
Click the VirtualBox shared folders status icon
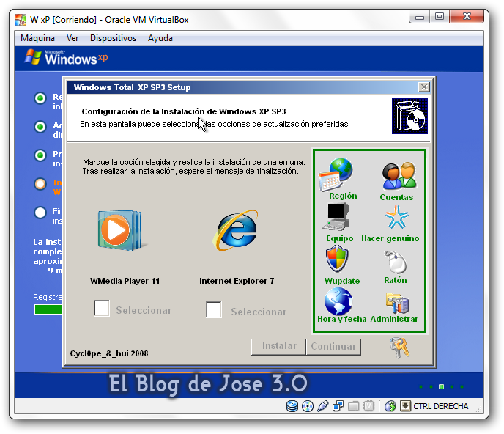point(353,406)
